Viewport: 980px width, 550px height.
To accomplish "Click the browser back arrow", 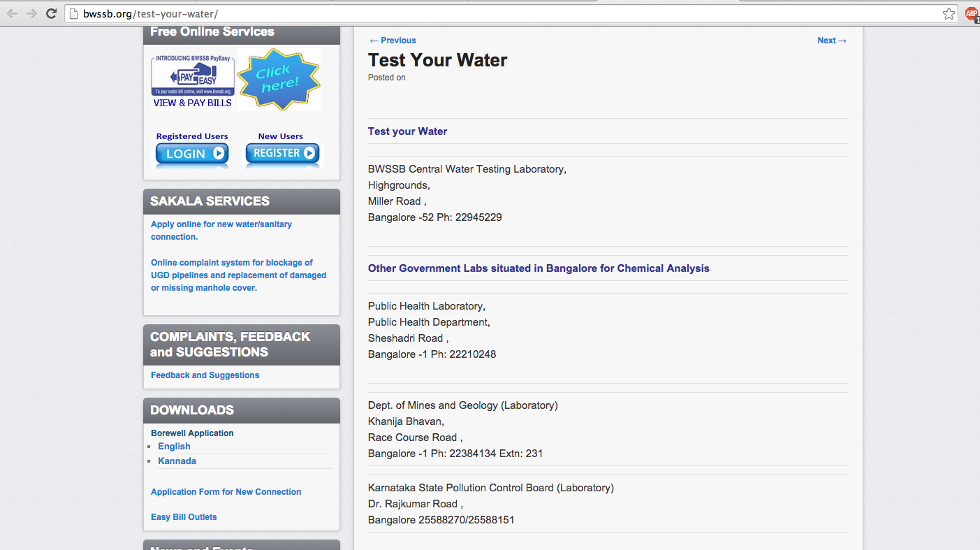I will click(x=12, y=13).
